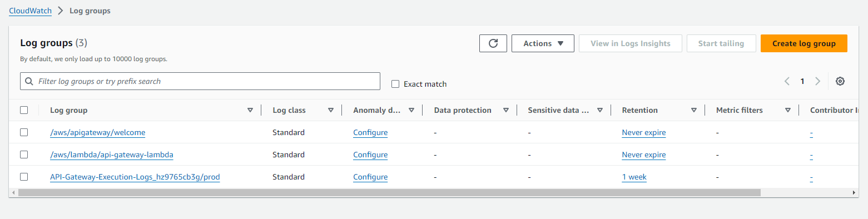Click the search magnifier icon in filter box
The height and width of the screenshot is (219, 868).
tap(29, 81)
